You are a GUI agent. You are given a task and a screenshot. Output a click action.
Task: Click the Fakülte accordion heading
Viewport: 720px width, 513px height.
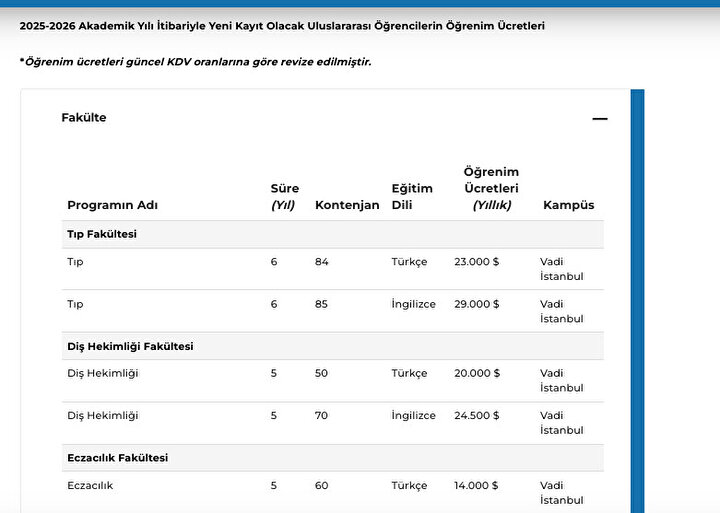pos(84,118)
